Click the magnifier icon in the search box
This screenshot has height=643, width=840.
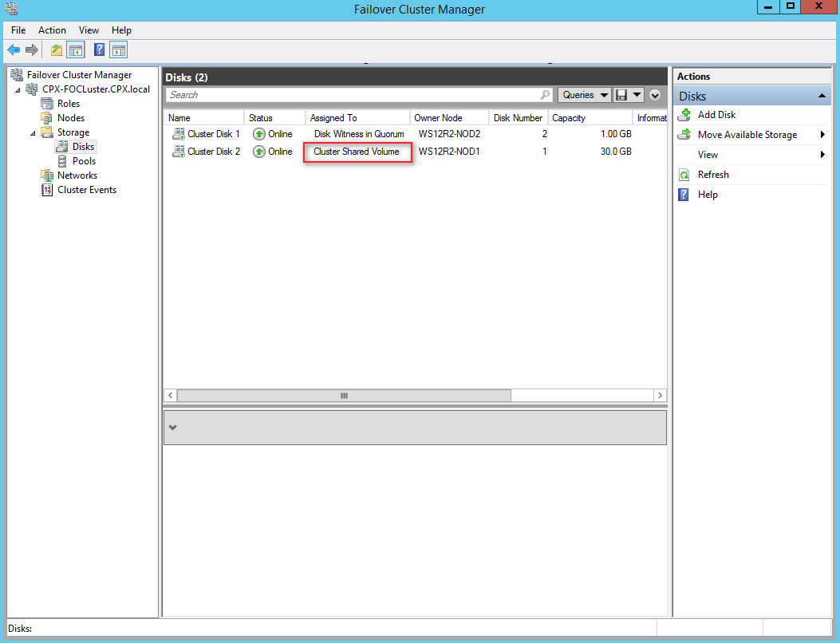click(x=545, y=95)
